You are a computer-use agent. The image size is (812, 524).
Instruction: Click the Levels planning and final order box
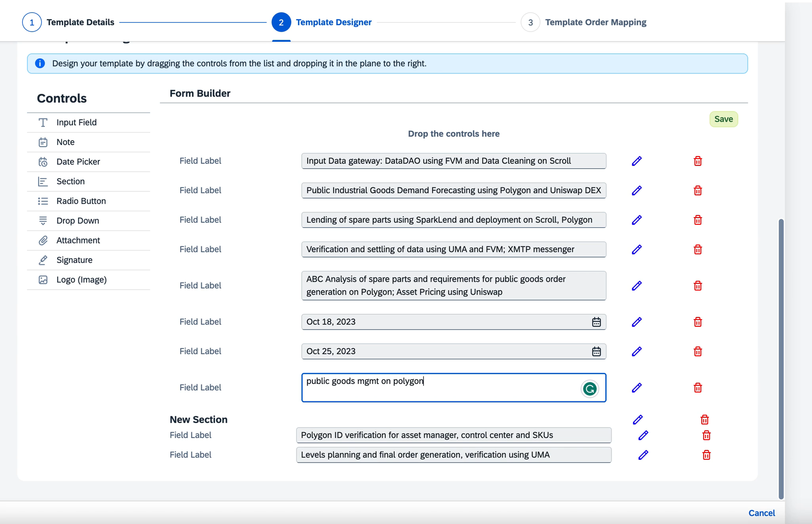click(454, 455)
